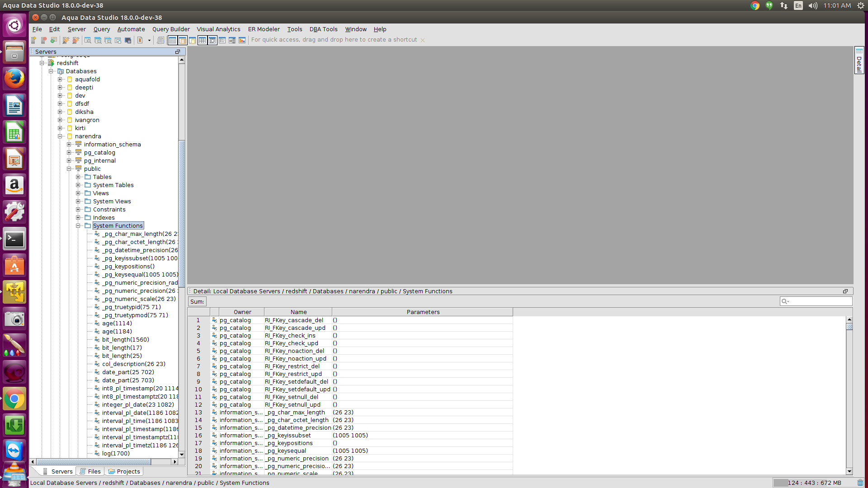Open the Terminal from the dock

tap(14, 239)
